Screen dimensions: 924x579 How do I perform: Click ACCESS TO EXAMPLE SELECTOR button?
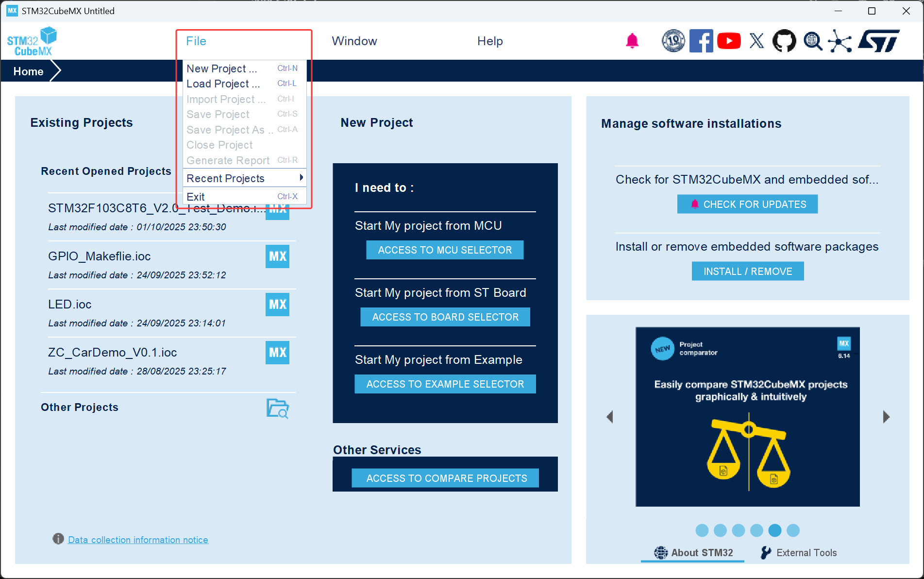(445, 384)
